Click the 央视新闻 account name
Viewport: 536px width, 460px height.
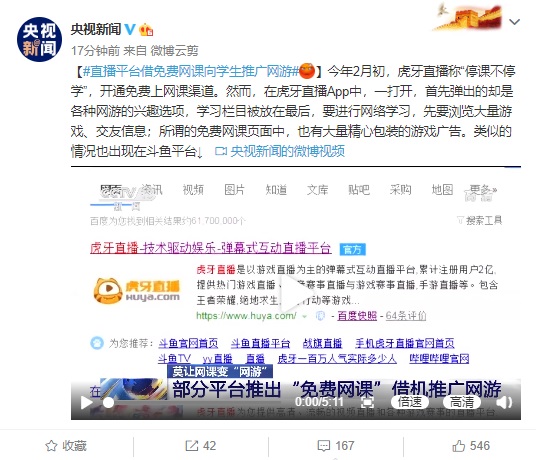point(96,29)
